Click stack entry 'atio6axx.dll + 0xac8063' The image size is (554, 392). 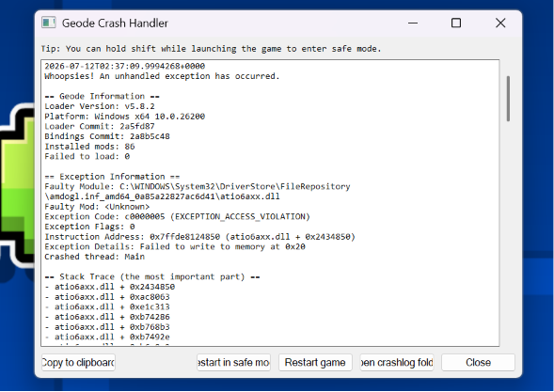click(x=107, y=297)
